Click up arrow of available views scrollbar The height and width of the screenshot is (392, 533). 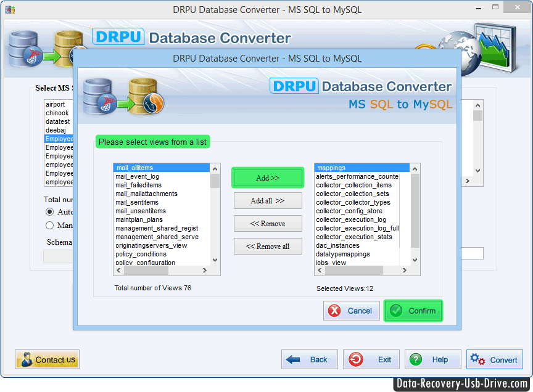215,168
